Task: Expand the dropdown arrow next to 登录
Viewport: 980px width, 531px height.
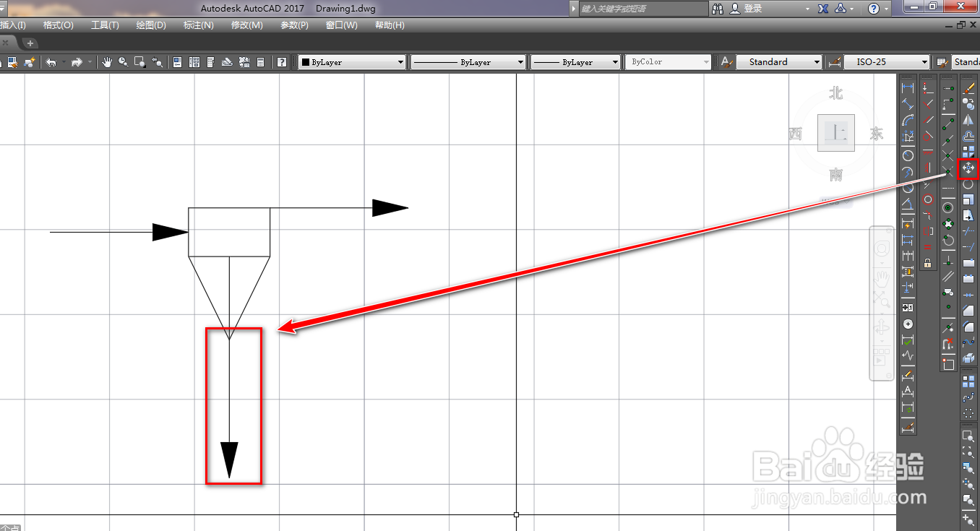Action: [x=808, y=9]
